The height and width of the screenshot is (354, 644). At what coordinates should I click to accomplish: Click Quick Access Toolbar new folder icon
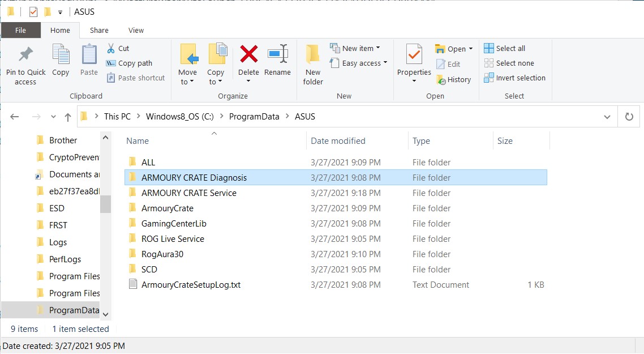[x=48, y=12]
